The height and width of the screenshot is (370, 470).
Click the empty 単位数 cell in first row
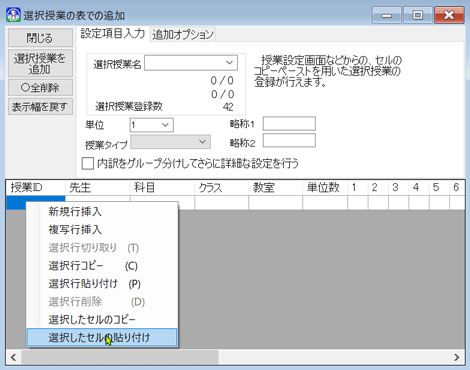(x=325, y=203)
